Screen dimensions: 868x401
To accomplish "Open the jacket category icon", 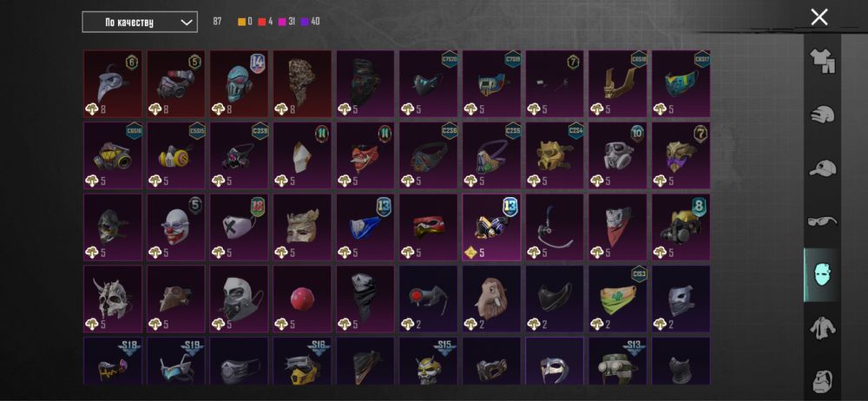I will [x=822, y=328].
